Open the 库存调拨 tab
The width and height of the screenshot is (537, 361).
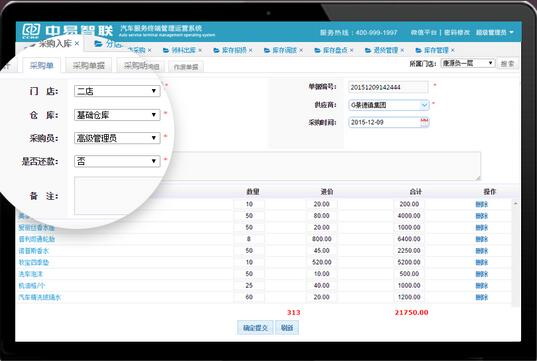284,50
